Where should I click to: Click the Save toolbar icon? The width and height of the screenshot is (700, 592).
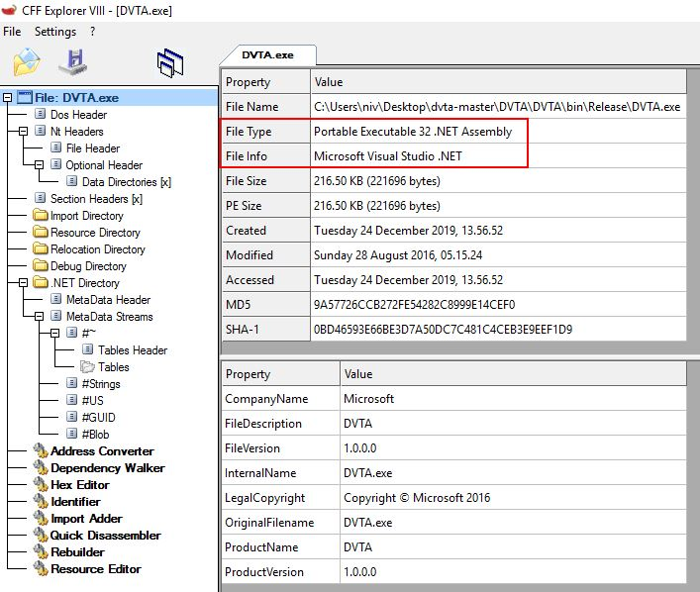coord(73,62)
